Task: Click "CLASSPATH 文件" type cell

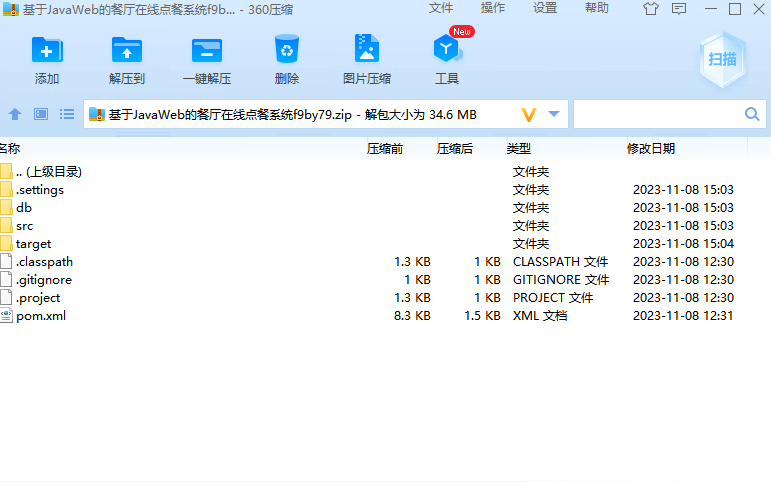Action: [x=560, y=262]
